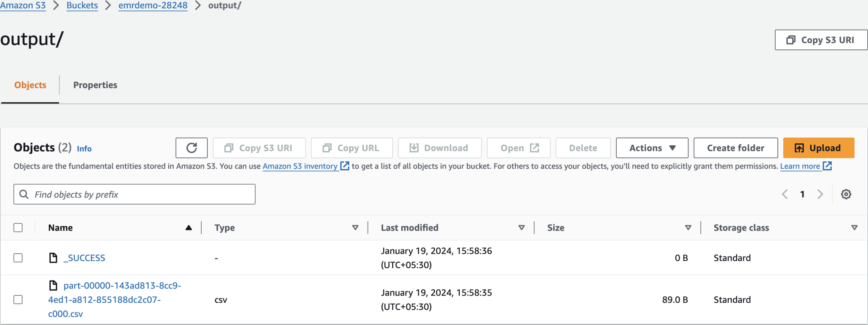This screenshot has height=325, width=868.
Task: Click Copy S3 URI button at top right
Action: [821, 40]
